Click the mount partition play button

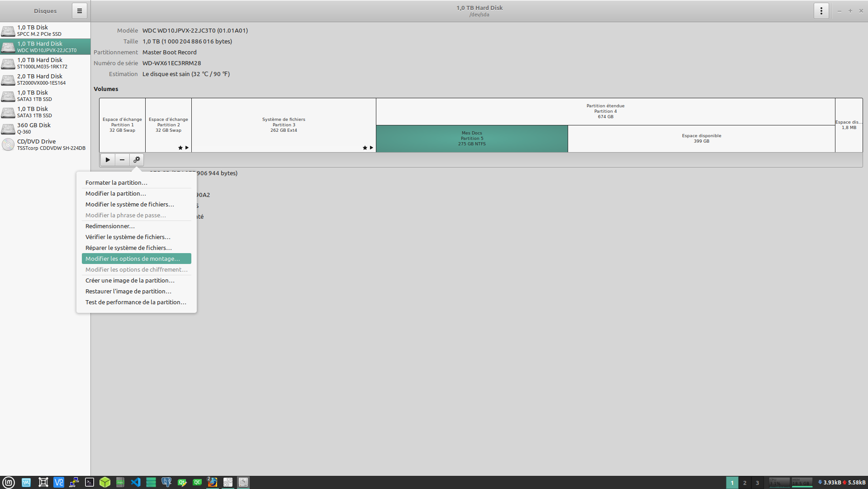point(108,160)
